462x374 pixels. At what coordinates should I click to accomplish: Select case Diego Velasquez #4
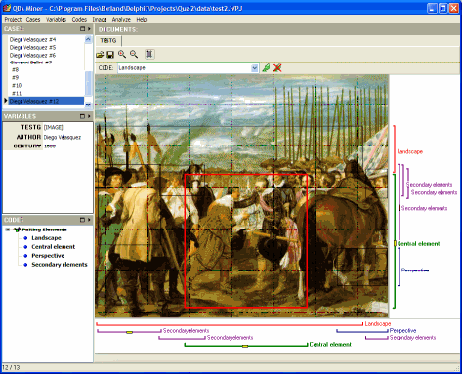click(x=33, y=40)
